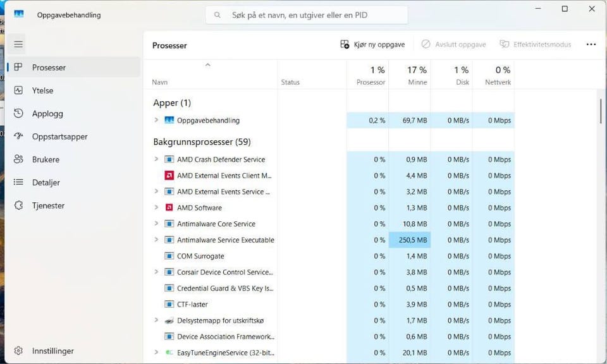Click the Oppgavebehandling process icon

pyautogui.click(x=169, y=120)
